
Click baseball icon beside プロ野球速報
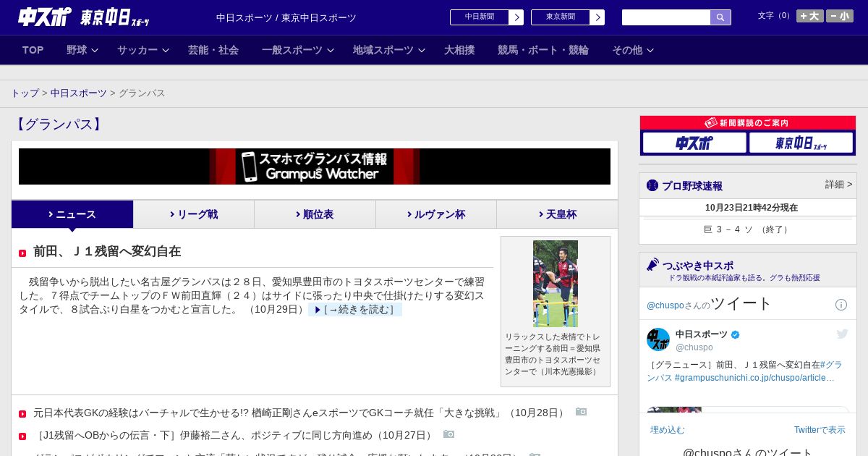[652, 185]
